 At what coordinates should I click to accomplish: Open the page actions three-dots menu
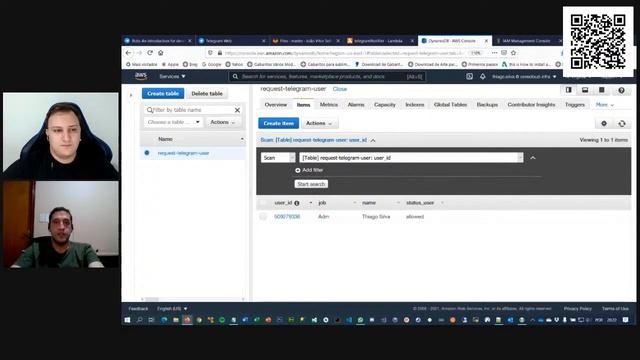pyautogui.click(x=494, y=53)
